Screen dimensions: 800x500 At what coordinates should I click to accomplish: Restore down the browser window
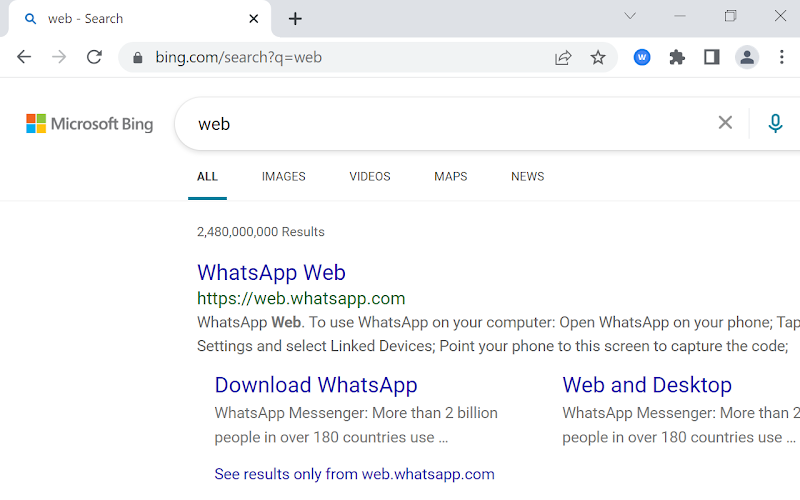pyautogui.click(x=731, y=16)
